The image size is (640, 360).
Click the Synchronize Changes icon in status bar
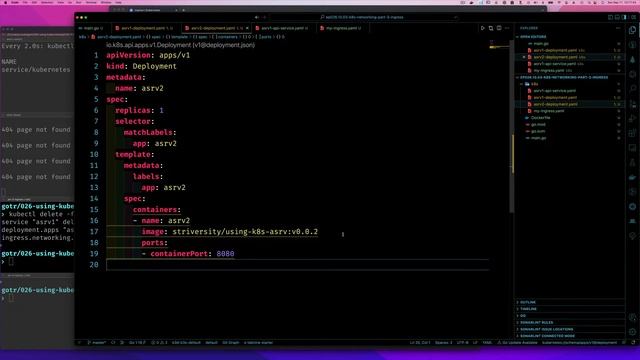113,343
